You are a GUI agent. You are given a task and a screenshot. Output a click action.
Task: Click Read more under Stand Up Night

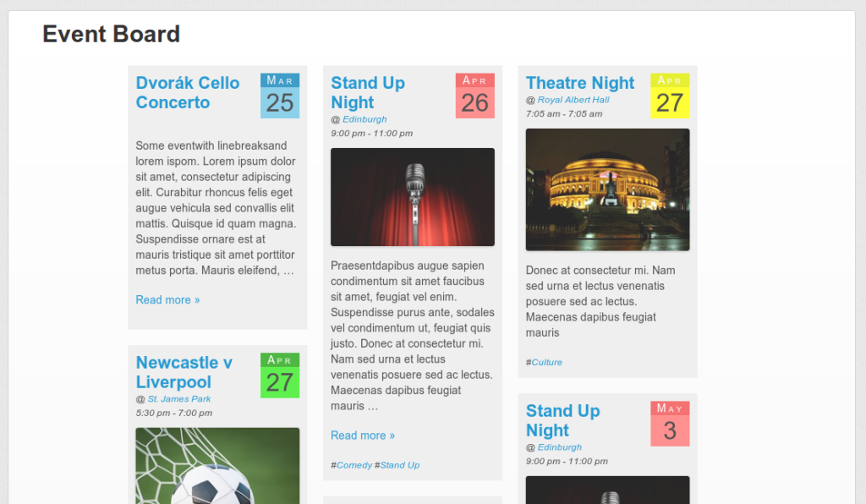point(362,436)
